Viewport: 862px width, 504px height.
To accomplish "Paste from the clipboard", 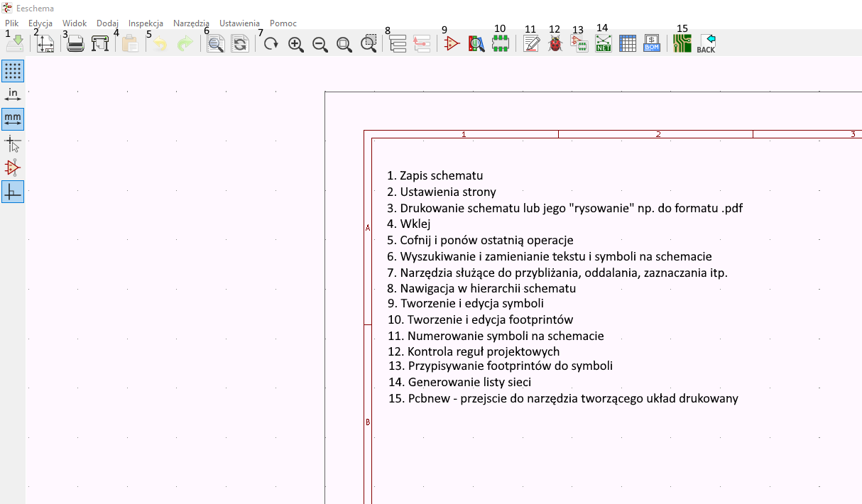I will click(x=130, y=44).
